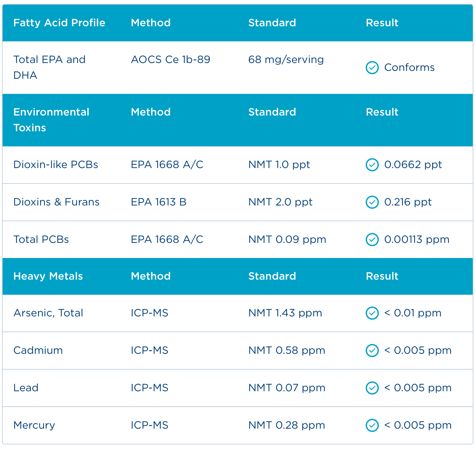Select the Environmental Toxins header
Screen dimensions: 476x449
[51, 120]
